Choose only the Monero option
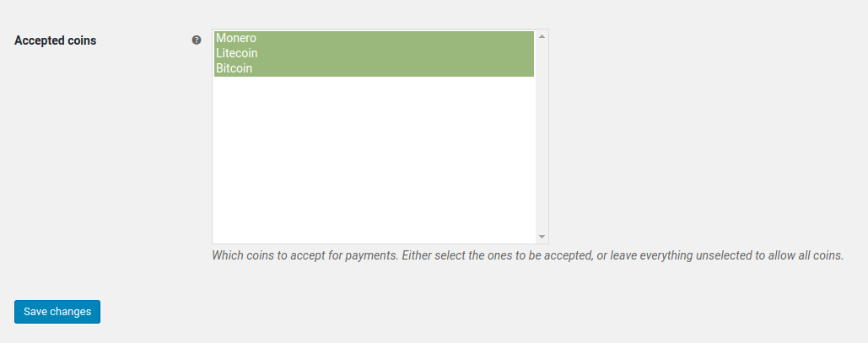Screen dimensions: 868x343 [375, 38]
